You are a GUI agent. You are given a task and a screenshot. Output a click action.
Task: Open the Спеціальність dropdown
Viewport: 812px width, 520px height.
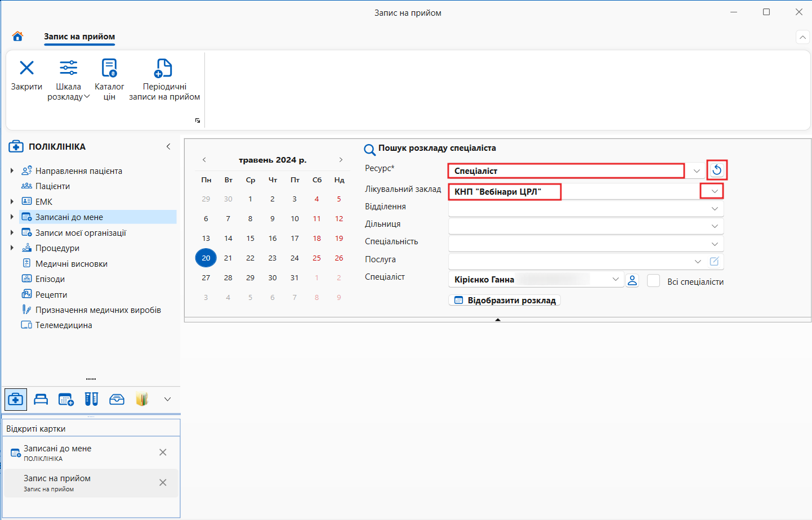click(x=715, y=244)
